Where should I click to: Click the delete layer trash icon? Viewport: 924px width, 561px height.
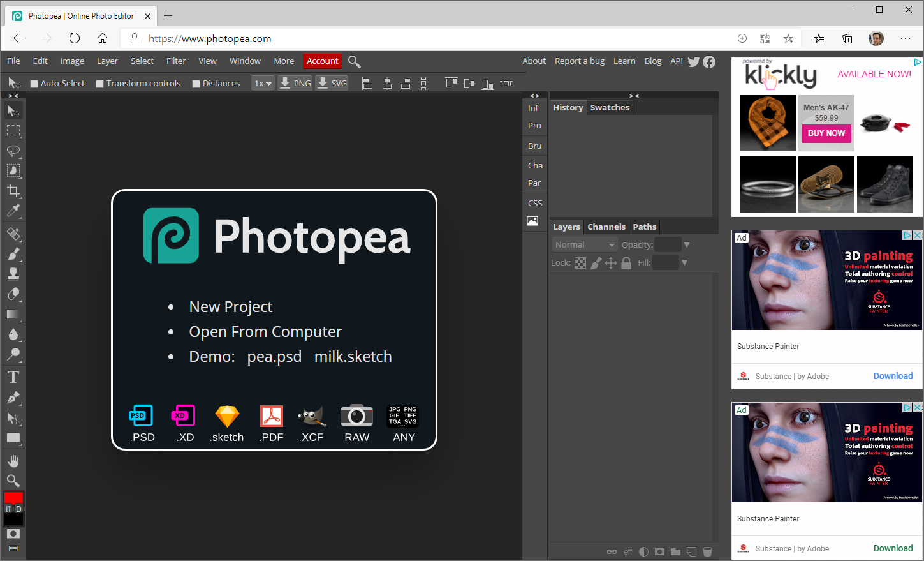click(x=707, y=551)
